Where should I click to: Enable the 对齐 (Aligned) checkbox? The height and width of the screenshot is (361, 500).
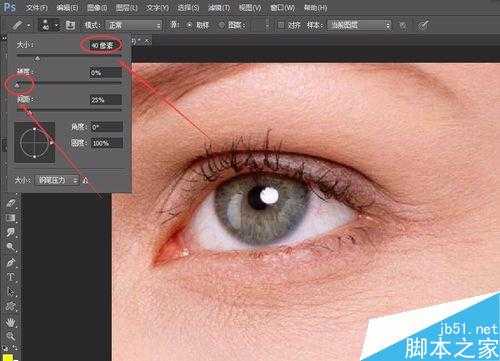click(x=281, y=25)
